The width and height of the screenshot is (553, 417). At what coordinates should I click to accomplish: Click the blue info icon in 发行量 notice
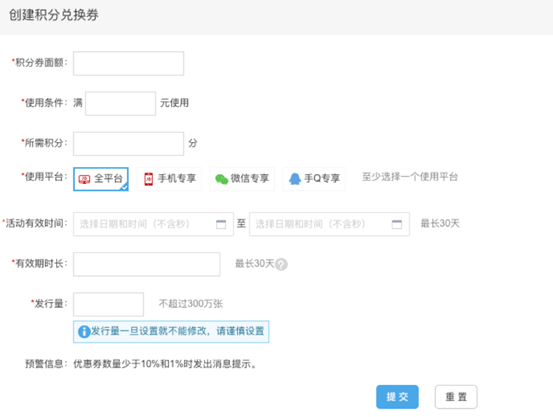point(84,332)
